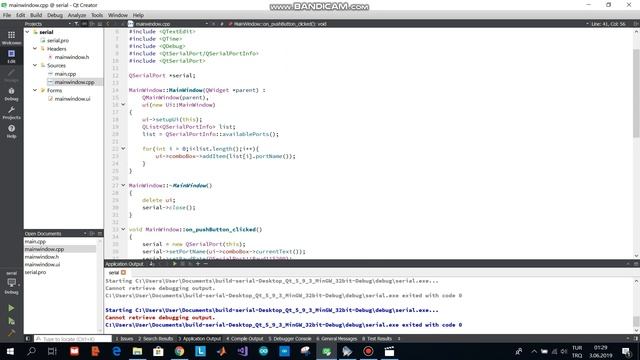Open the File menu
Viewport: 640px width, 360px height.
click(x=7, y=15)
